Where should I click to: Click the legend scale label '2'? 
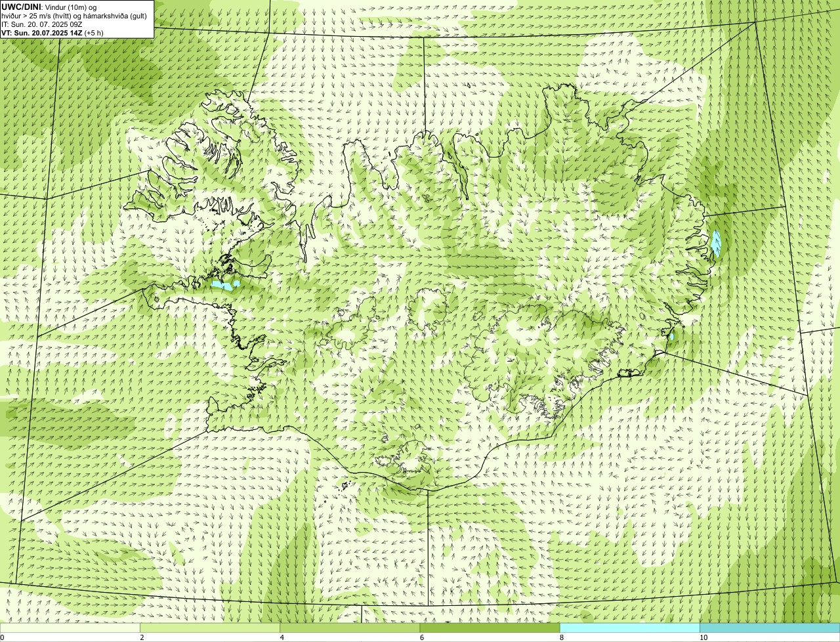(x=142, y=637)
